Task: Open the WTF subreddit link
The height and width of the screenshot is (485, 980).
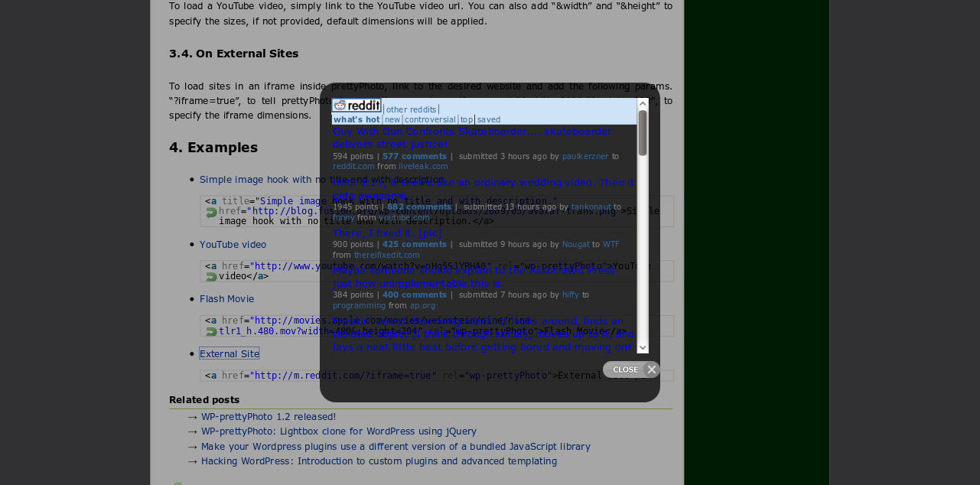Action: click(611, 244)
